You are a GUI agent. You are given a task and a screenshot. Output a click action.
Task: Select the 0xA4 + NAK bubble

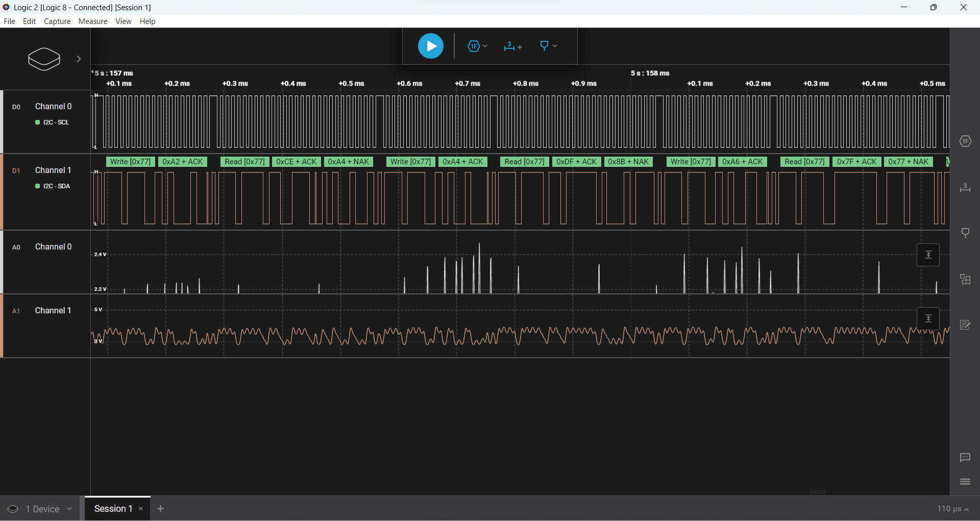pos(348,162)
